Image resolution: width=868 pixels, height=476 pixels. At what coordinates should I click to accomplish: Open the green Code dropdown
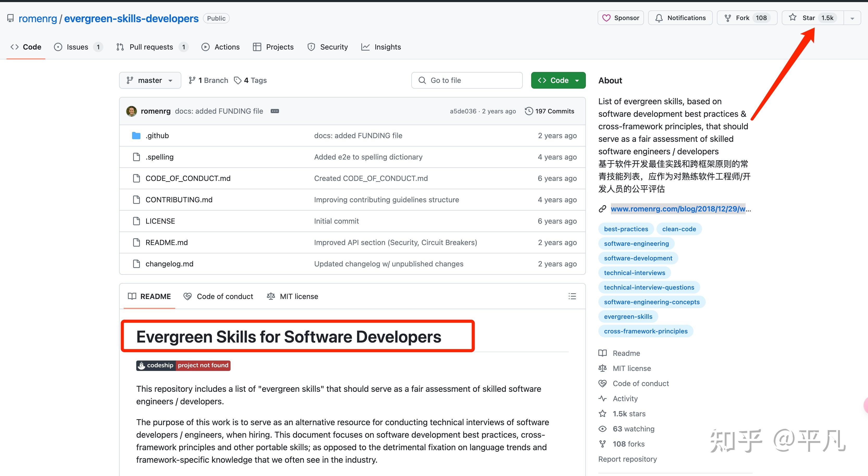[x=558, y=80]
